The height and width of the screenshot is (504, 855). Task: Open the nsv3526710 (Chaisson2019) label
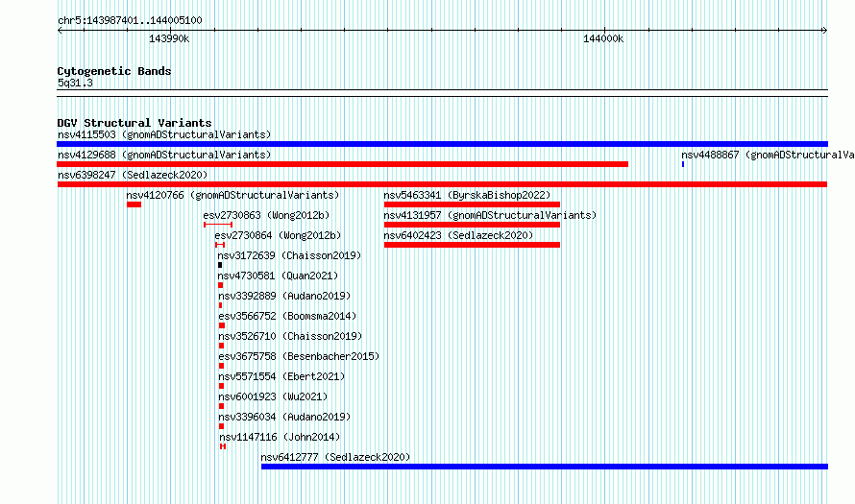click(290, 336)
